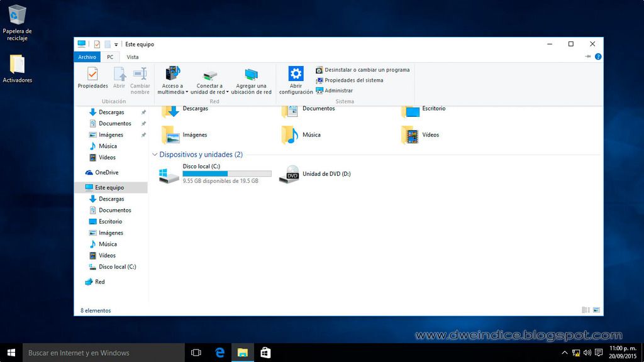Collapse the Dispositivos y unidades group
Image resolution: width=644 pixels, height=362 pixels.
(155, 155)
